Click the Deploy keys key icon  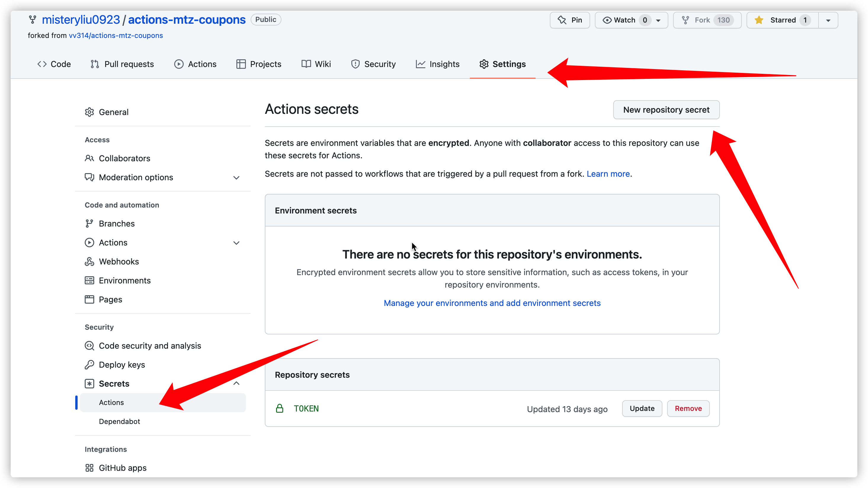point(89,365)
